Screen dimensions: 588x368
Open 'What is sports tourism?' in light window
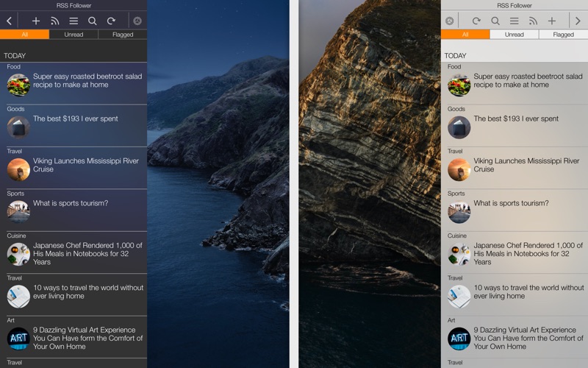tap(511, 203)
